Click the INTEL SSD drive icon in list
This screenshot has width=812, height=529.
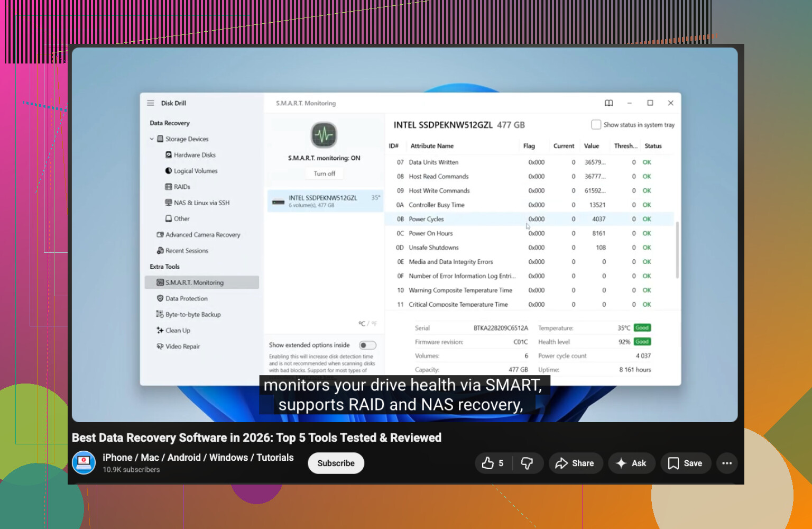[279, 202]
